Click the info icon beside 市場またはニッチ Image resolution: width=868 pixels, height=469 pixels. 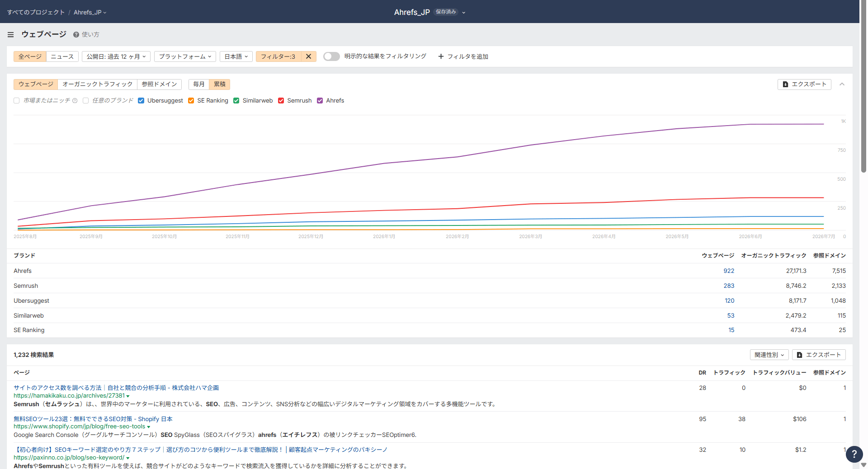point(75,101)
